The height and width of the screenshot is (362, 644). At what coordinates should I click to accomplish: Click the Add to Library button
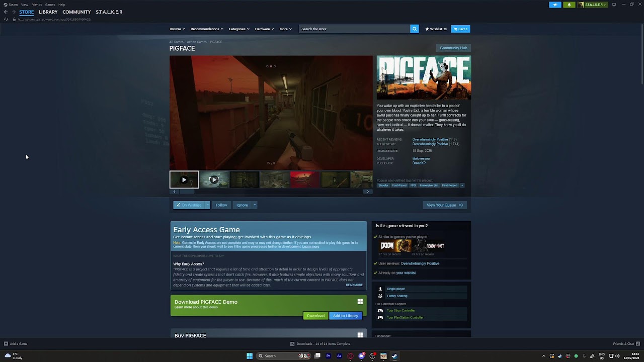pos(346,316)
